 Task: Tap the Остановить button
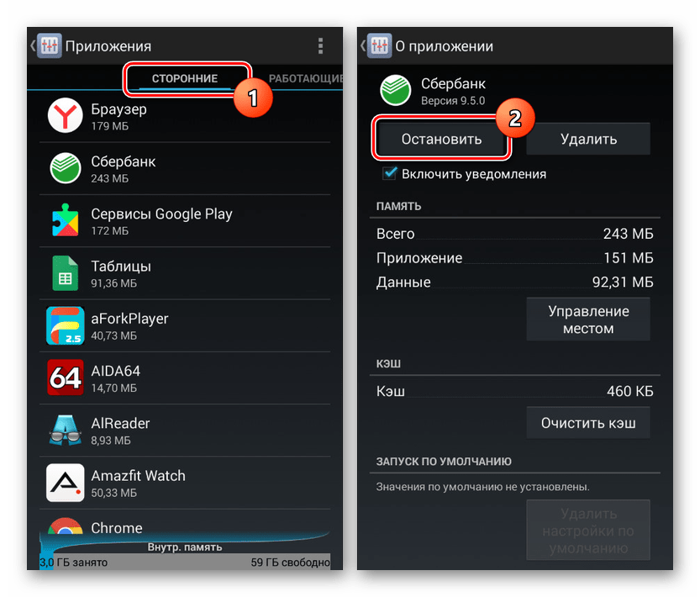point(441,139)
